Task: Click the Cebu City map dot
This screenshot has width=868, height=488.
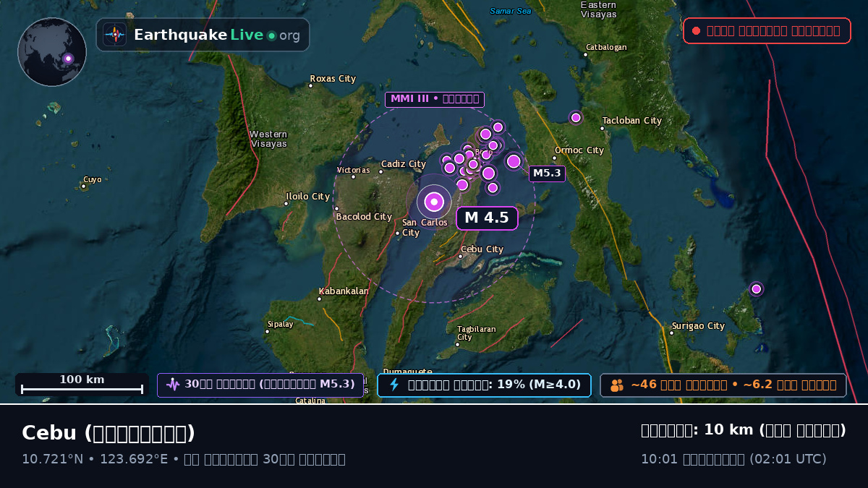Action: click(461, 256)
